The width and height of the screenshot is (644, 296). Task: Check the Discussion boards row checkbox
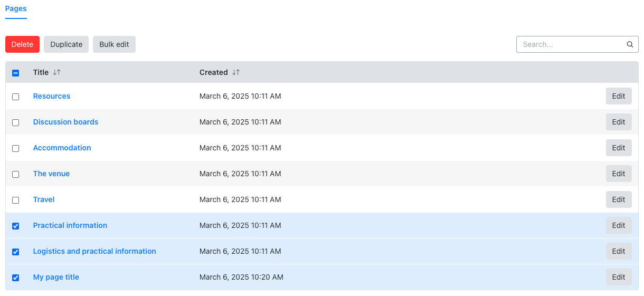coord(15,122)
